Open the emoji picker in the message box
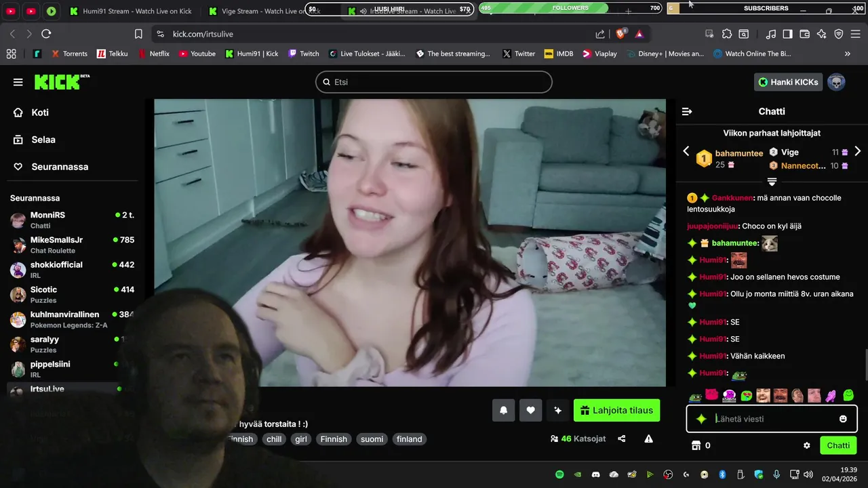Viewport: 868px width, 488px height. pyautogui.click(x=843, y=419)
